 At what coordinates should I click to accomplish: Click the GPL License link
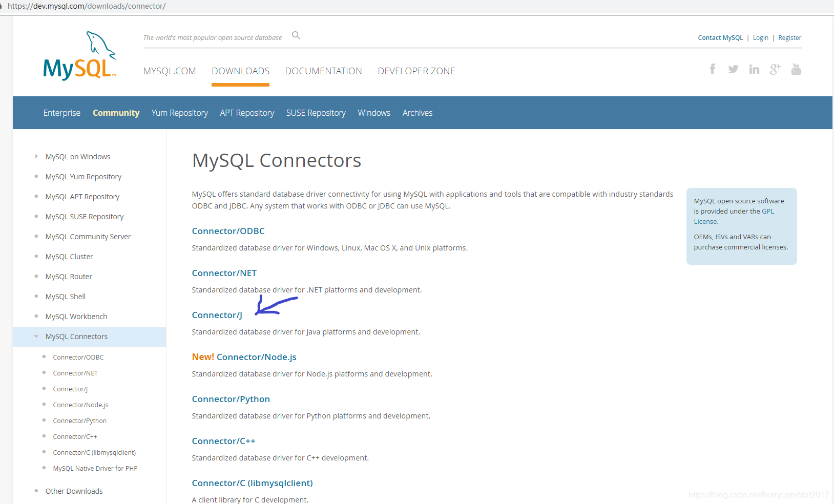point(768,211)
